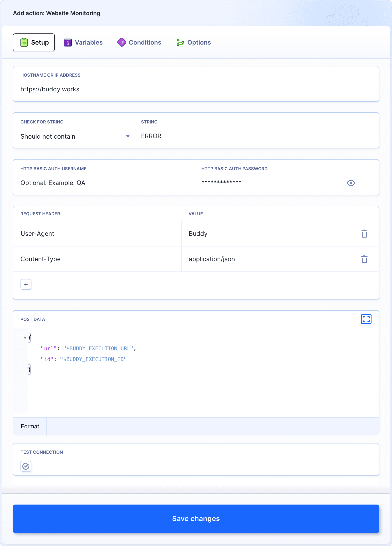392x546 pixels.
Task: Expand POST DATA to fullscreen
Action: tap(366, 319)
